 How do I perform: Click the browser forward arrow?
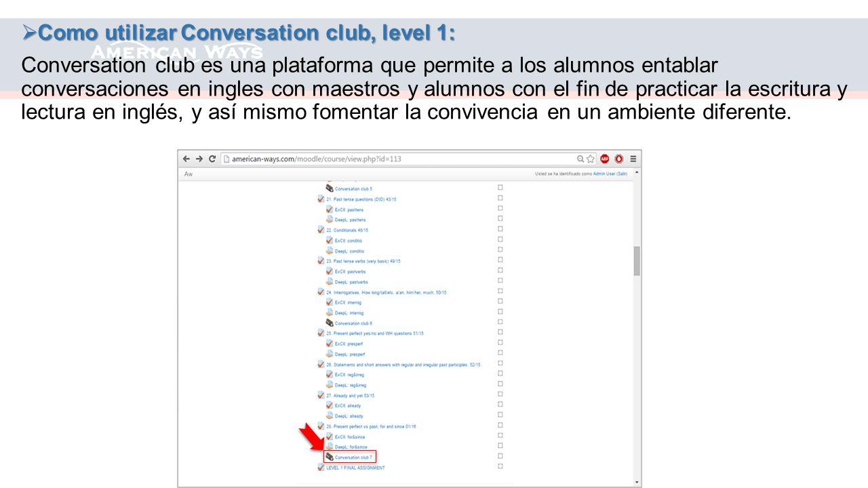[199, 159]
